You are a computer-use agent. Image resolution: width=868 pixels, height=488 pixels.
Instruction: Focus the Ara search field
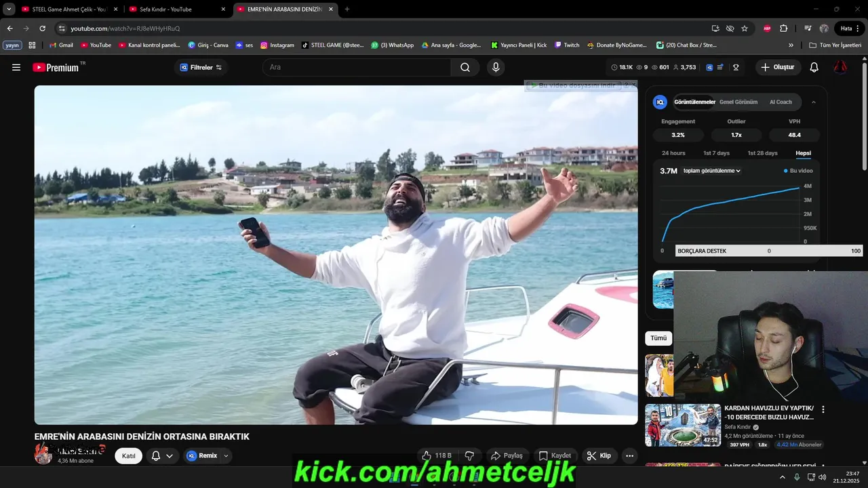tap(357, 67)
